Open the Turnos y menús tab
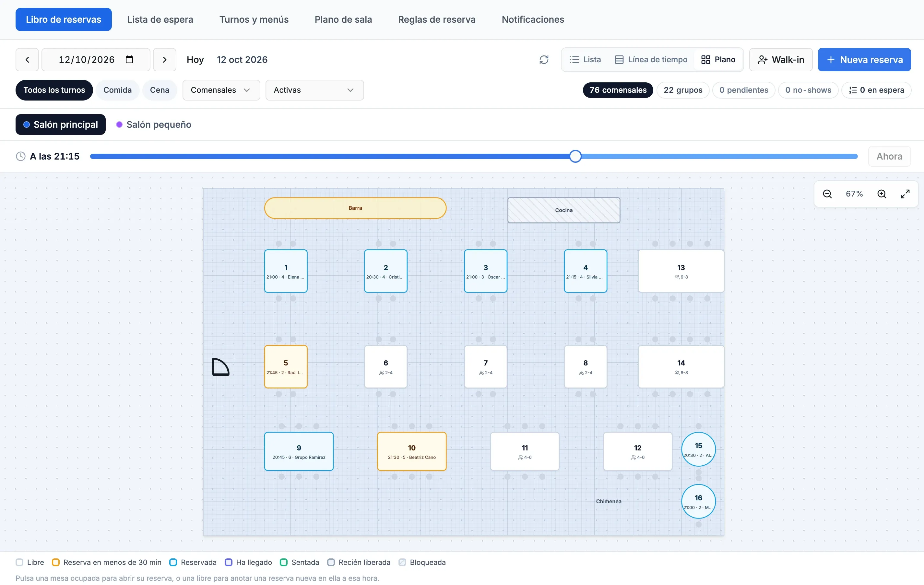 254,19
